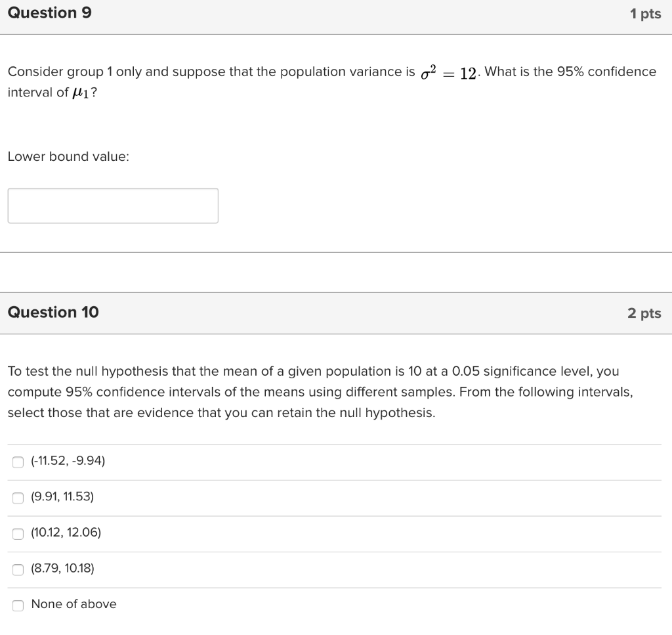Screen dimensions: 672x635
Task: Tick the last checkbox in Question 10
Action: pyautogui.click(x=18, y=605)
